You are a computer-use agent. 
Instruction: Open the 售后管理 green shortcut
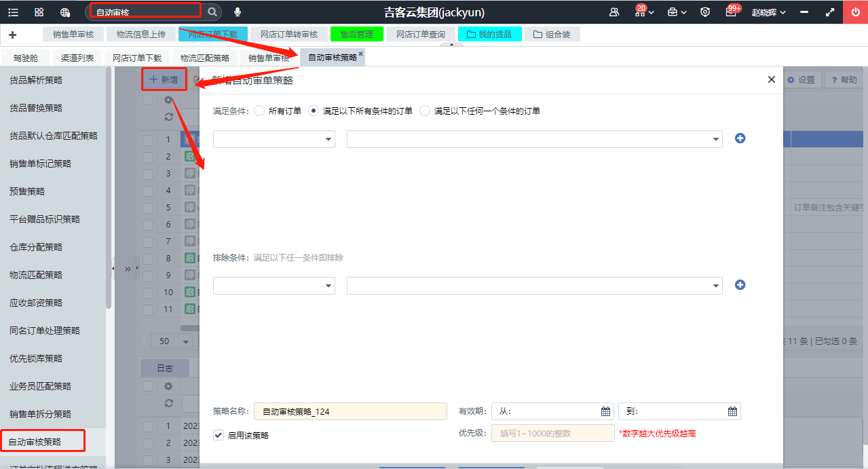(x=357, y=34)
